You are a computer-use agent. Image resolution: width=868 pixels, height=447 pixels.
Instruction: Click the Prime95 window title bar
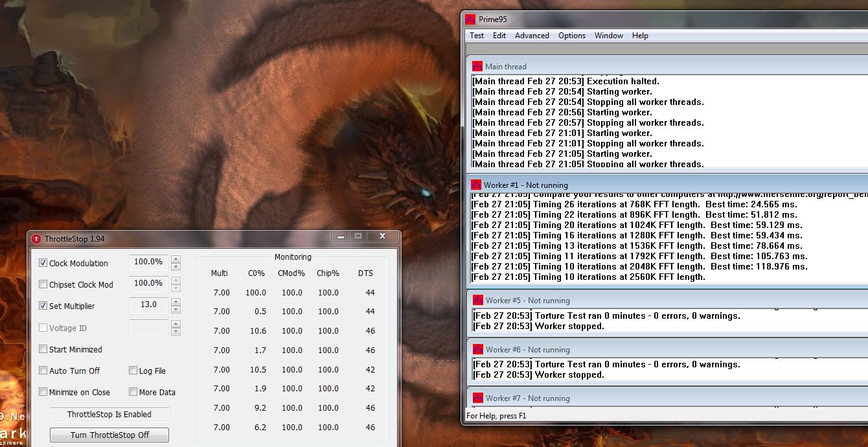665,19
